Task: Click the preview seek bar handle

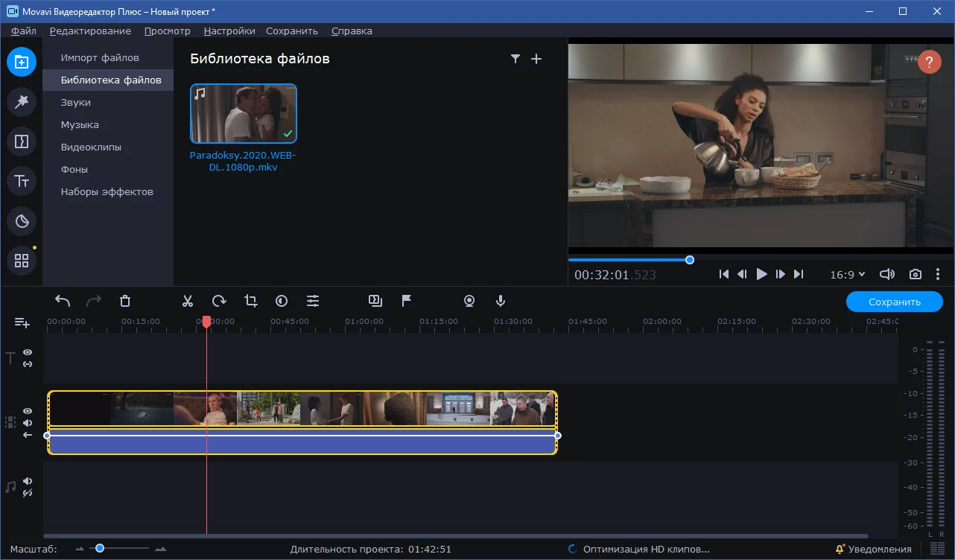Action: click(x=690, y=260)
